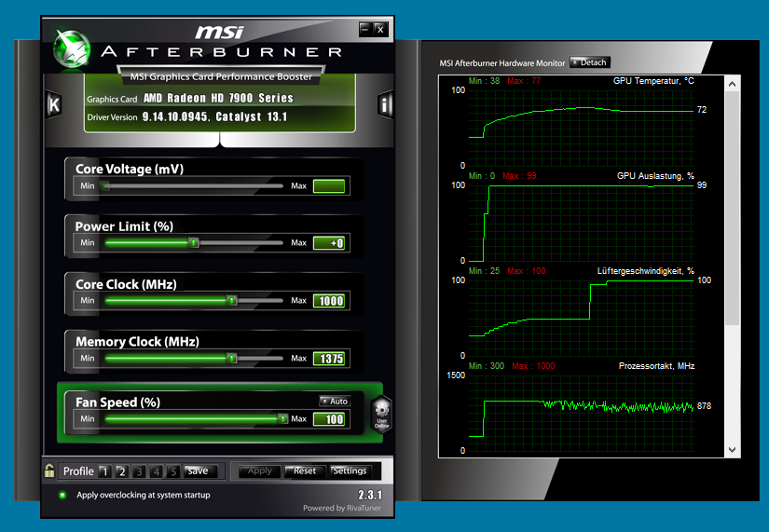This screenshot has width=769, height=532.
Task: Click the Apply button
Action: click(259, 471)
